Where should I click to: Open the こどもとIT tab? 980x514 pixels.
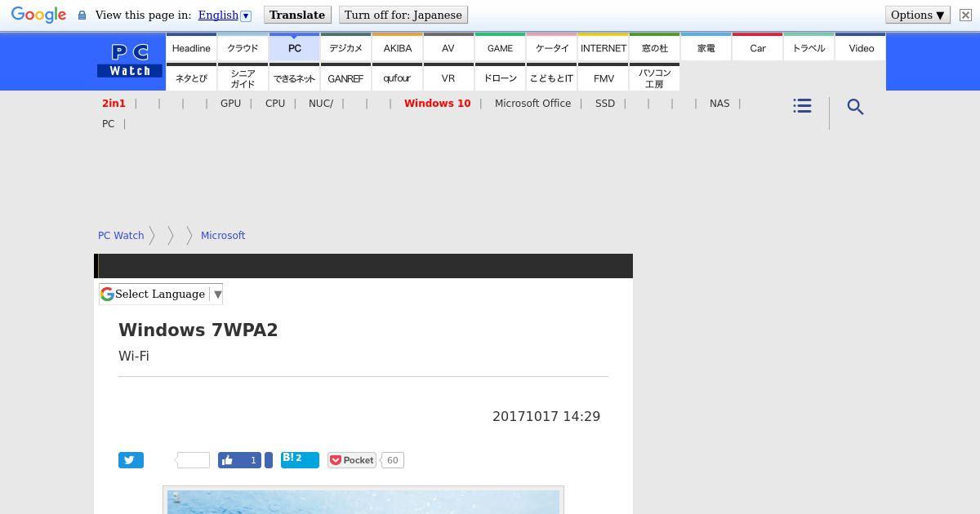[x=551, y=78]
